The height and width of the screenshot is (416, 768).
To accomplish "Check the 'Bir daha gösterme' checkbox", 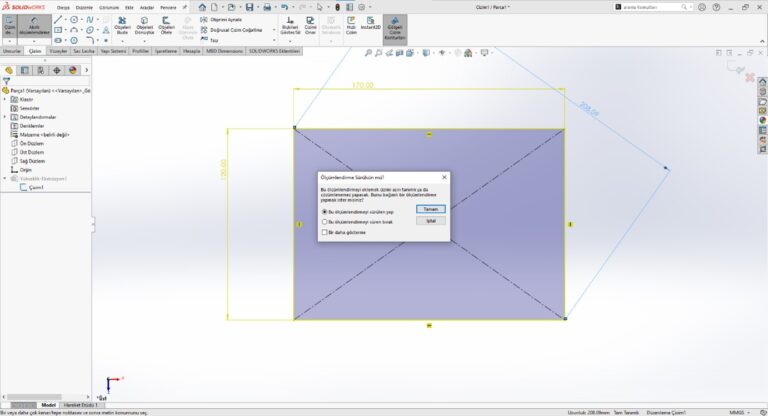I will [x=324, y=232].
